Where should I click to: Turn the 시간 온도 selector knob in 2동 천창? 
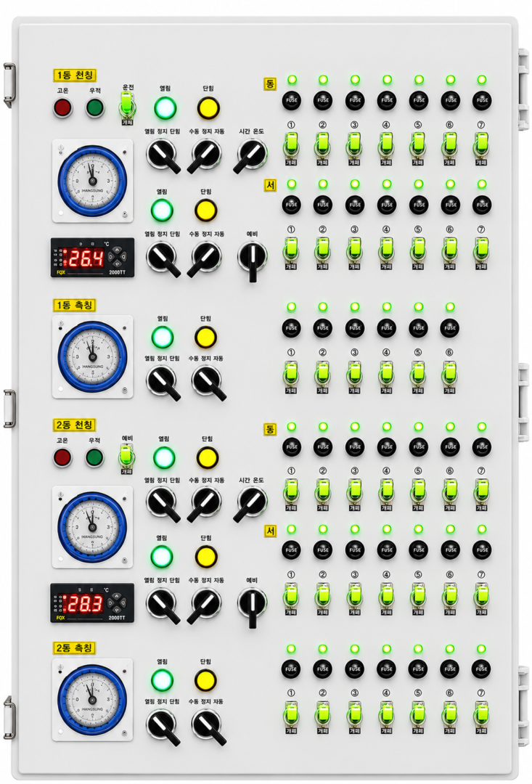(250, 502)
